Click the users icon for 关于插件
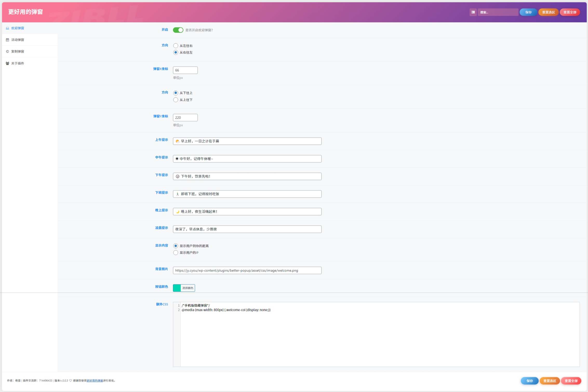Viewport: 588px width, 392px height. coord(8,63)
